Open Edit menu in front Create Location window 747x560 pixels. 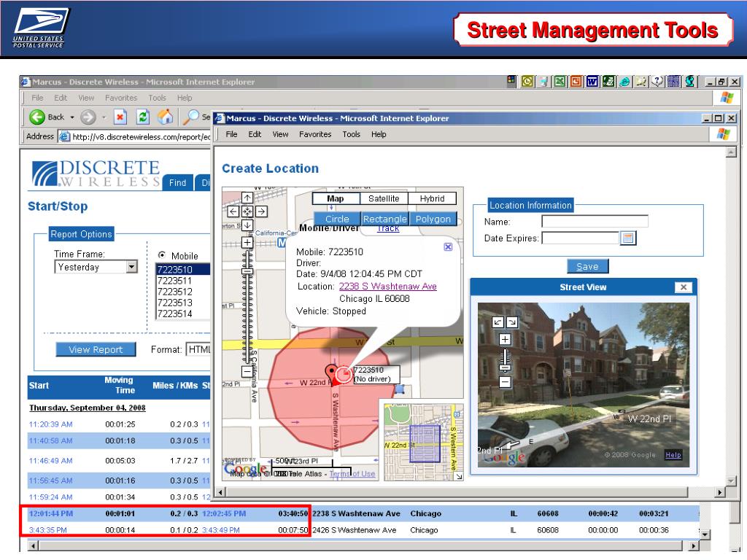click(255, 134)
